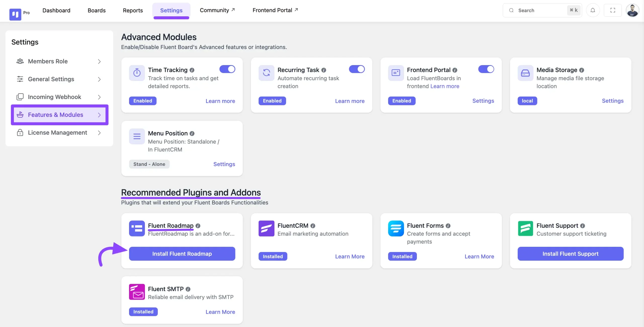The height and width of the screenshot is (327, 644).
Task: Click the Fluent Forms plugin logo
Action: (396, 228)
